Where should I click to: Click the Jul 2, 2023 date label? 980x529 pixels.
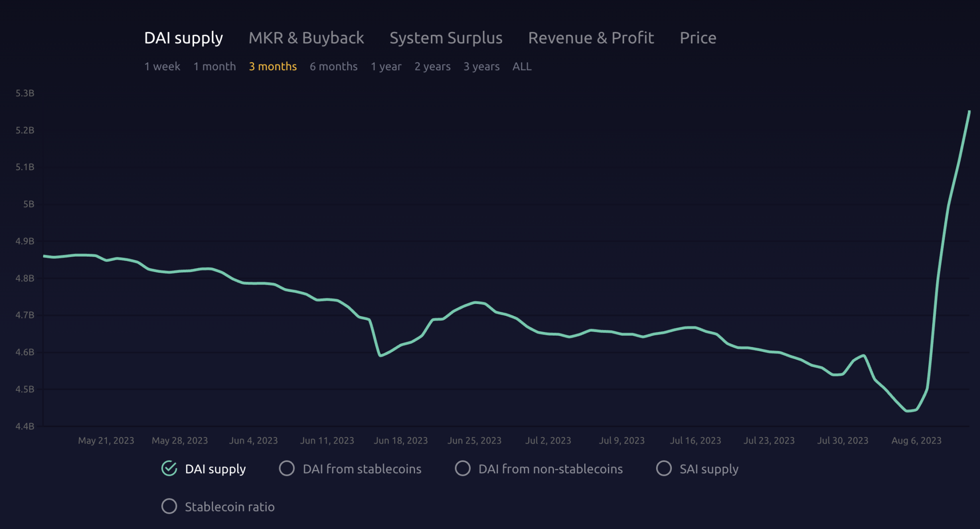click(548, 440)
